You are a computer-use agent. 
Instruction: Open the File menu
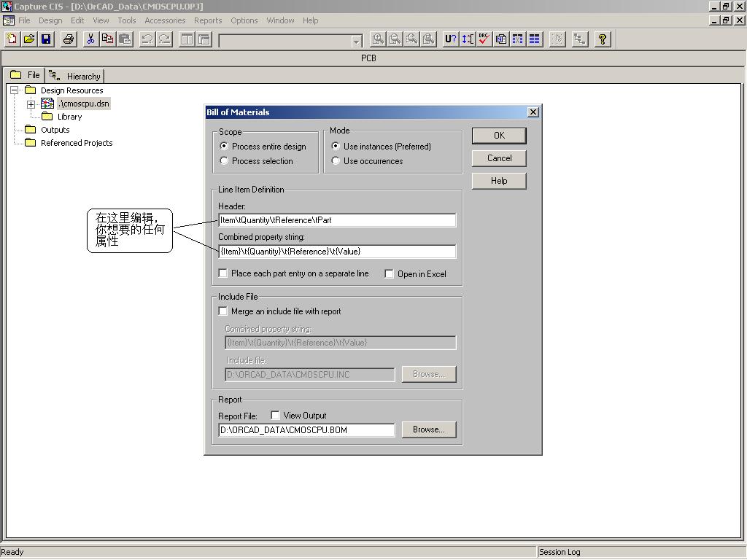[24, 20]
